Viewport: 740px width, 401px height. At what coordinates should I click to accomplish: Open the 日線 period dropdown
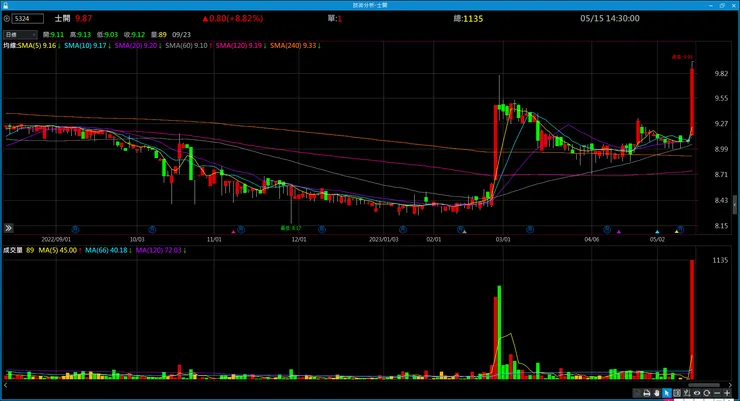[20, 34]
